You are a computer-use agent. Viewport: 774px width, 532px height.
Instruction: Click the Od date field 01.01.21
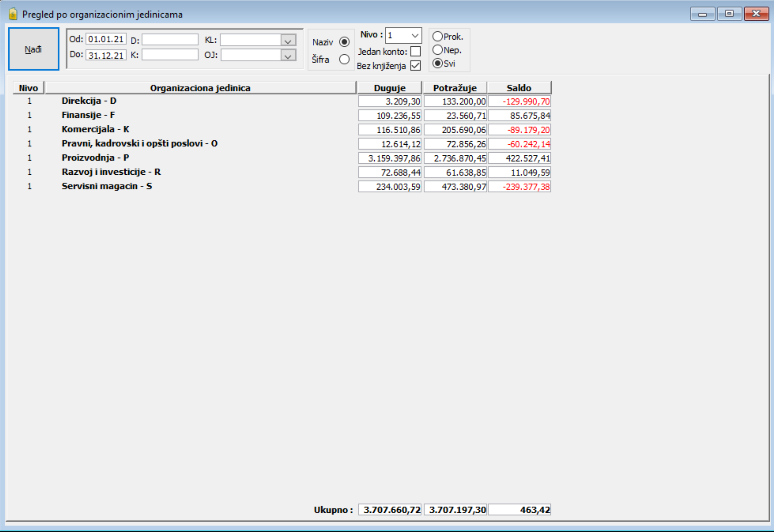106,39
